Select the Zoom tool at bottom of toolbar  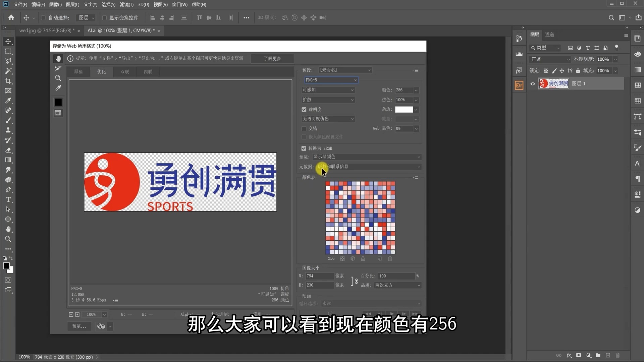[x=8, y=239]
